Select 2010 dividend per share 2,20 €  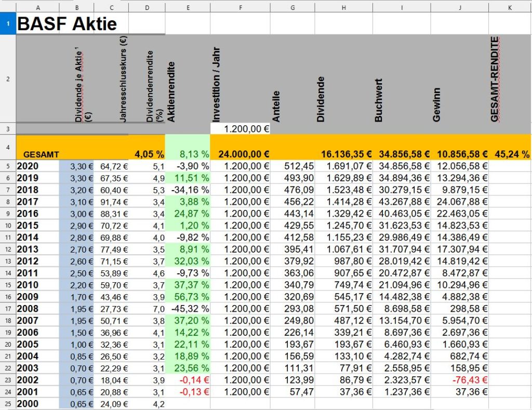click(77, 285)
